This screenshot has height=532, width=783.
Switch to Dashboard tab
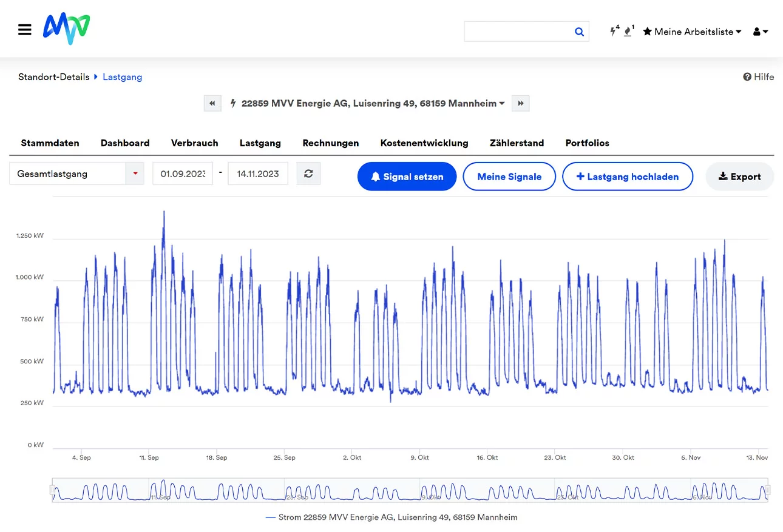click(125, 143)
